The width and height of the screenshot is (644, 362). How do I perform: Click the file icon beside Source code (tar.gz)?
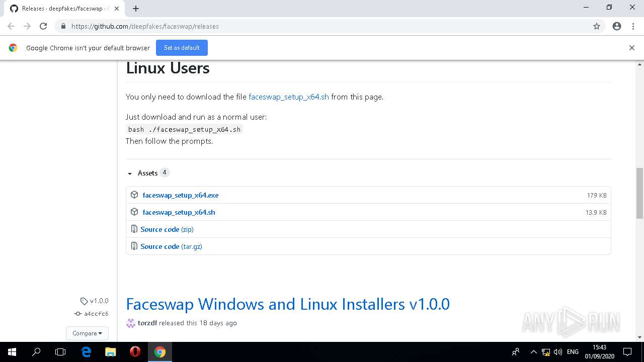pos(134,246)
